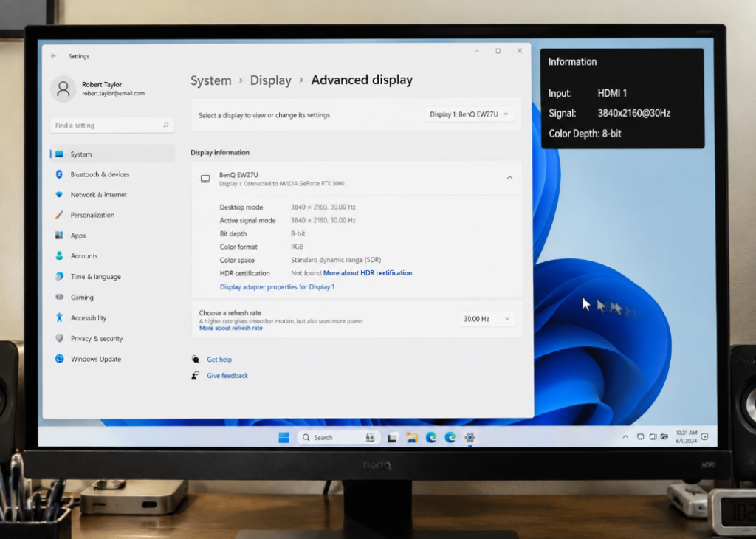Open the 30.00 Hz refresh rate dropdown

coord(487,319)
